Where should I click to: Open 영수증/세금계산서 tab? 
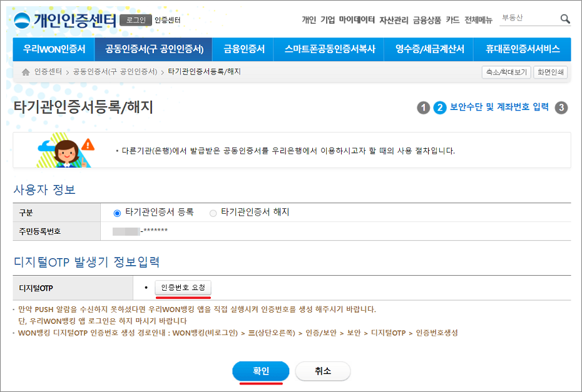[x=429, y=49]
